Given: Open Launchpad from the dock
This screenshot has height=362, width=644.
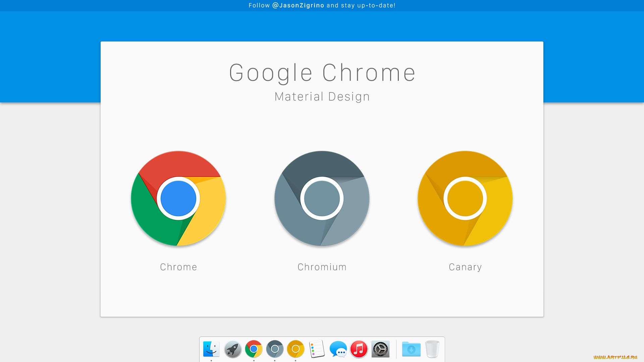Looking at the screenshot, I should point(233,349).
